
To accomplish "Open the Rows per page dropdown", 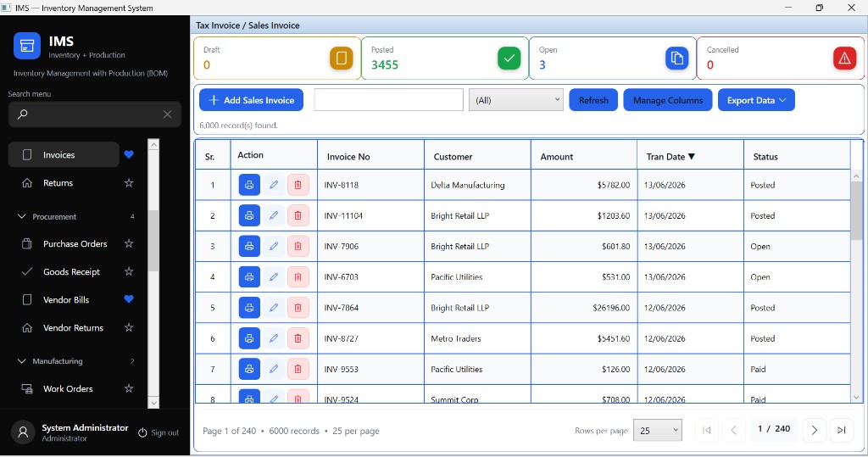I will pyautogui.click(x=658, y=431).
